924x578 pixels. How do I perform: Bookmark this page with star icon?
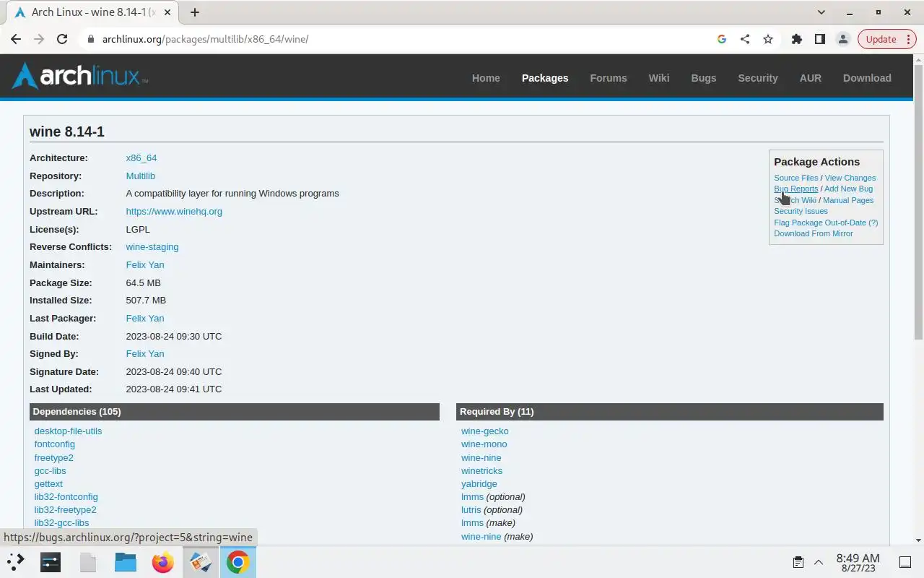coord(768,39)
